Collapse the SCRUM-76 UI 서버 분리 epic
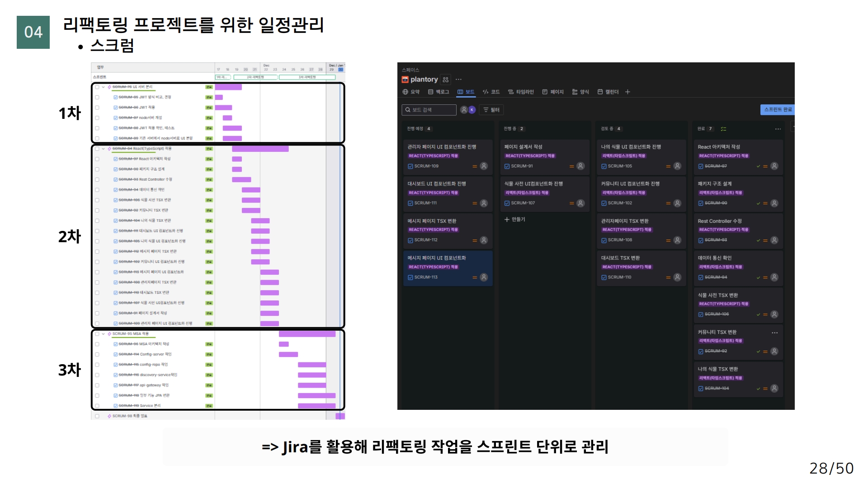 [104, 87]
